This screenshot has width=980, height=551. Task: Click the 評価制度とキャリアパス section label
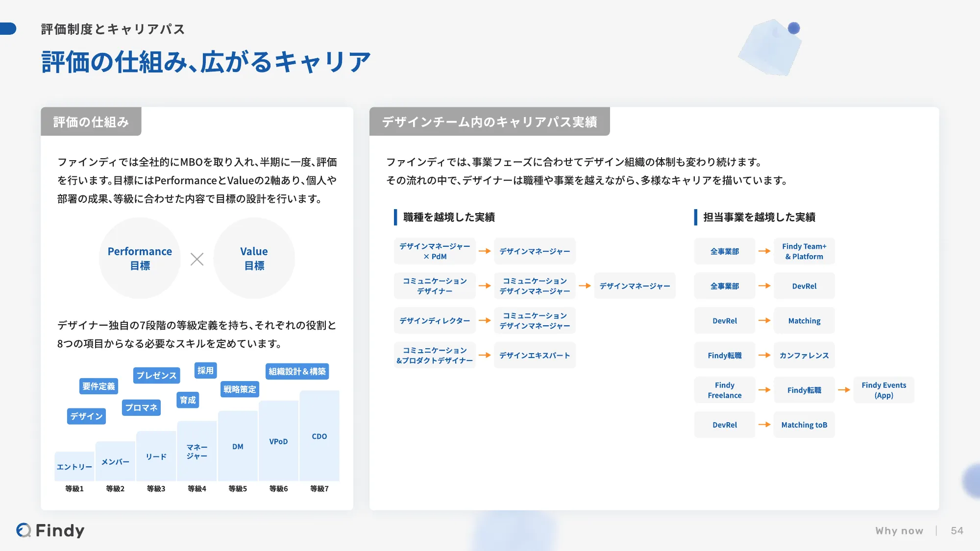point(113,29)
